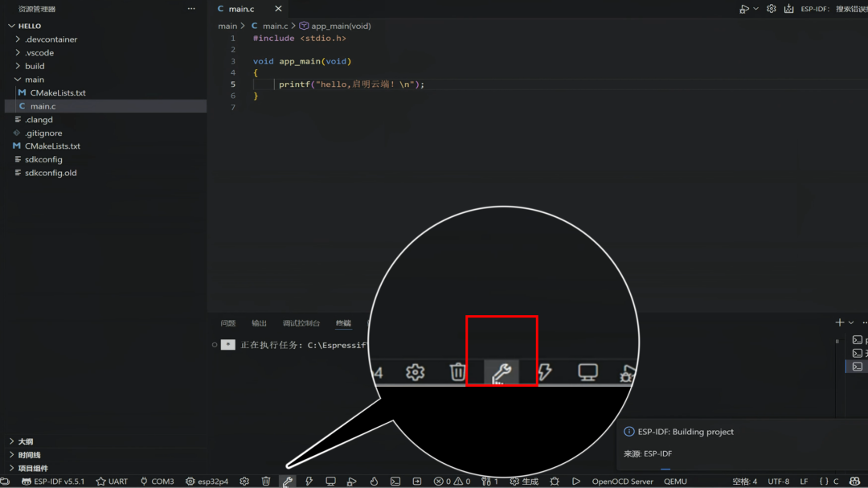
Task: Switch to the 调试控制台 debug console tab
Action: pyautogui.click(x=301, y=323)
